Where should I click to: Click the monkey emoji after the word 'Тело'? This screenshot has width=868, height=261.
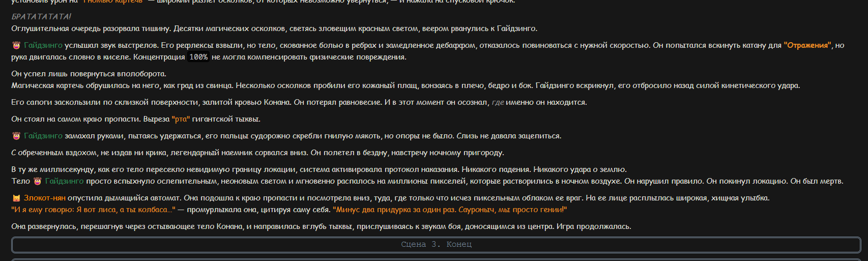37,182
